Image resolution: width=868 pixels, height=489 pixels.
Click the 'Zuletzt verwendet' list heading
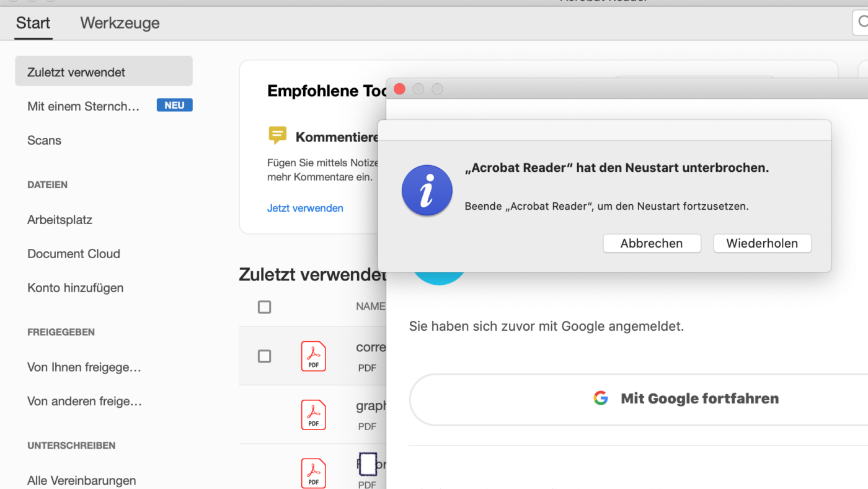[312, 274]
